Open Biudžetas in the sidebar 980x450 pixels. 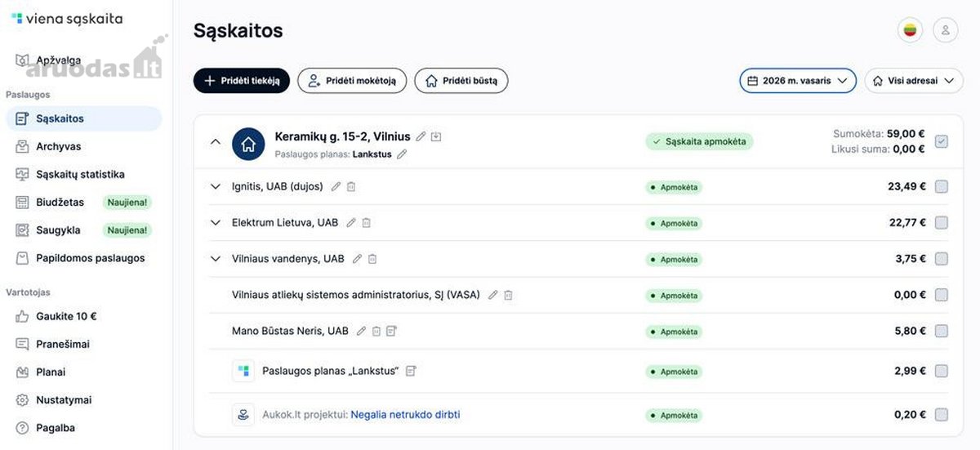(83, 202)
